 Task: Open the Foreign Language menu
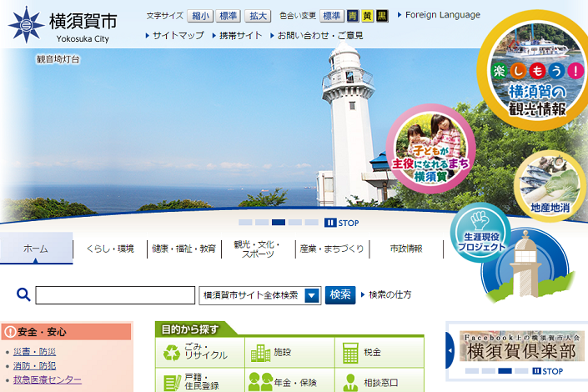coord(442,15)
